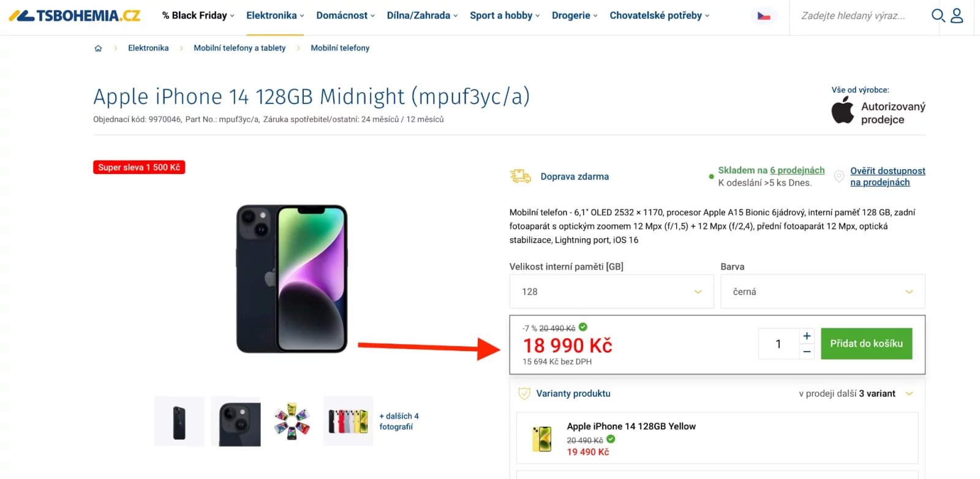Click the user account icon
The height and width of the screenshot is (479, 980).
click(957, 17)
